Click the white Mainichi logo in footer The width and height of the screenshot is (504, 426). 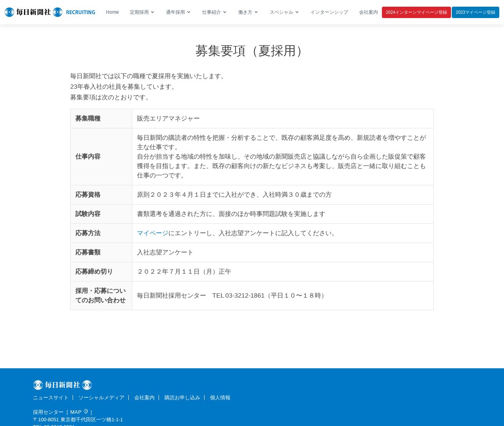pyautogui.click(x=62, y=385)
